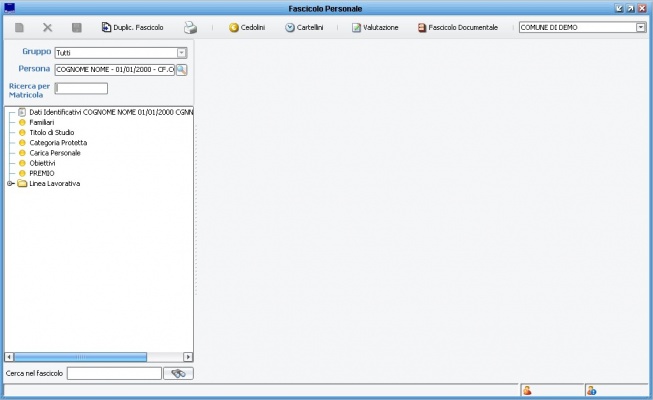Click the left arrow of horizontal scrollbar
This screenshot has height=400, width=653.
point(9,357)
